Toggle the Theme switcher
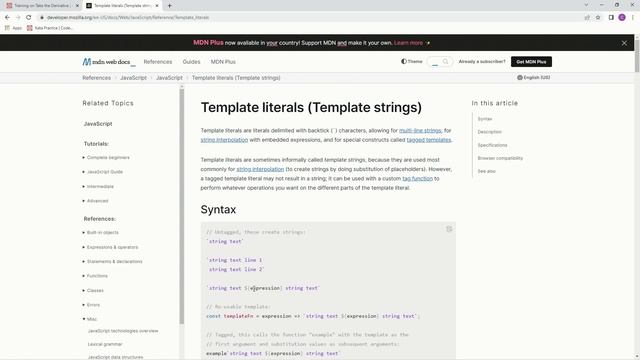This screenshot has height=360, width=640. click(x=411, y=62)
